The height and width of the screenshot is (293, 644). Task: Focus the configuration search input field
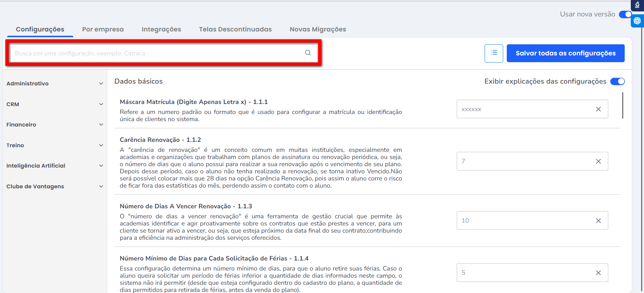tap(157, 53)
